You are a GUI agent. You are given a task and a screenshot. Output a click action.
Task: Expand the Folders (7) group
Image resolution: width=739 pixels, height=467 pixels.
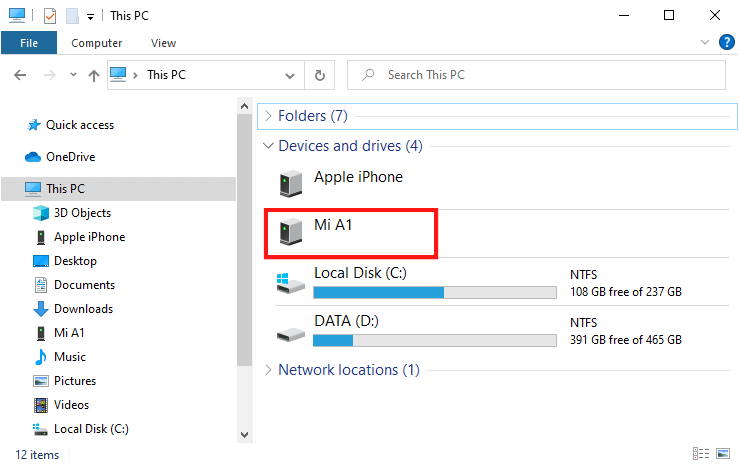268,116
